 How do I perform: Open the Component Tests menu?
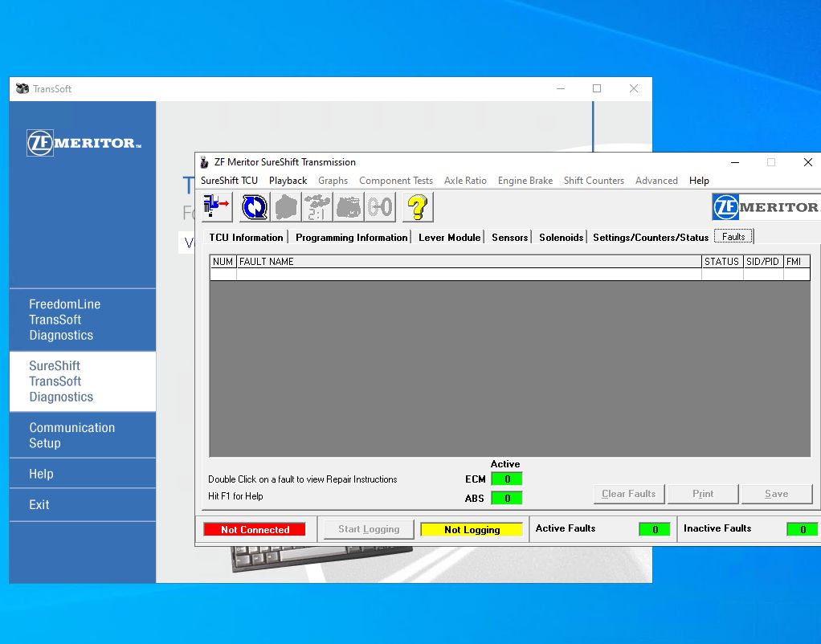[x=396, y=180]
